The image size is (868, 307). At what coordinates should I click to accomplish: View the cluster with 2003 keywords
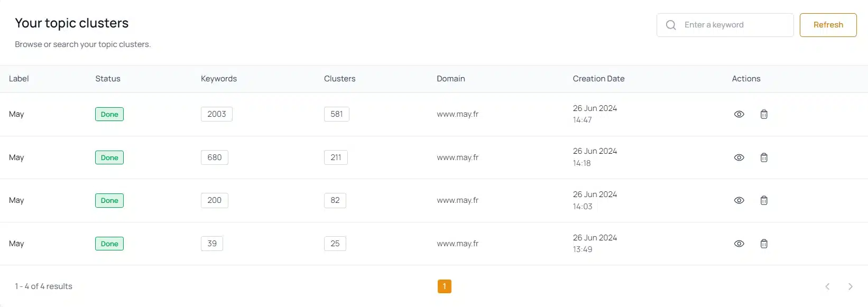(x=739, y=114)
